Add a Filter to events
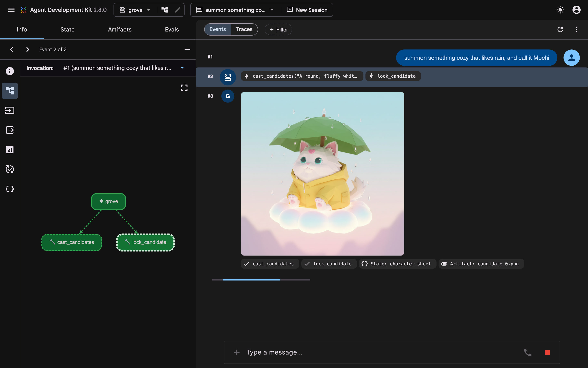The height and width of the screenshot is (368, 588). pos(278,29)
